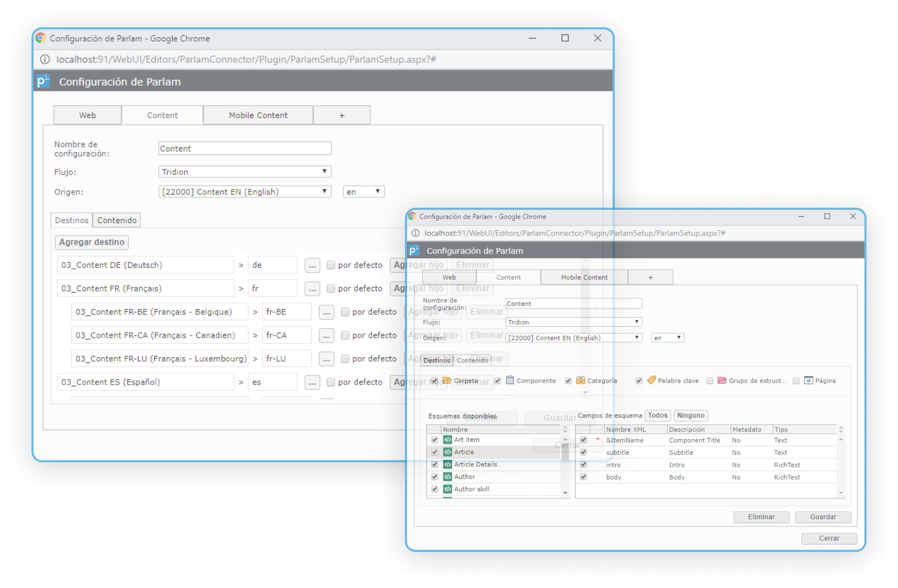Click the intro field name cell

pos(613,465)
